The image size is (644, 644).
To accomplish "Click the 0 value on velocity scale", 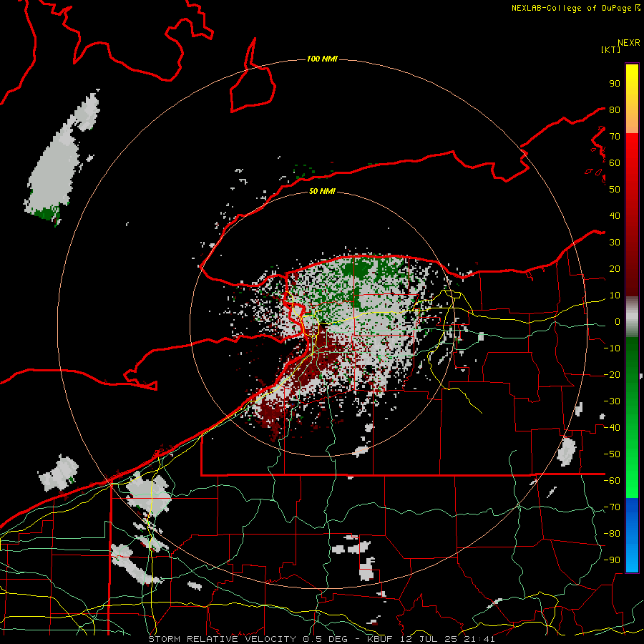I will point(618,322).
